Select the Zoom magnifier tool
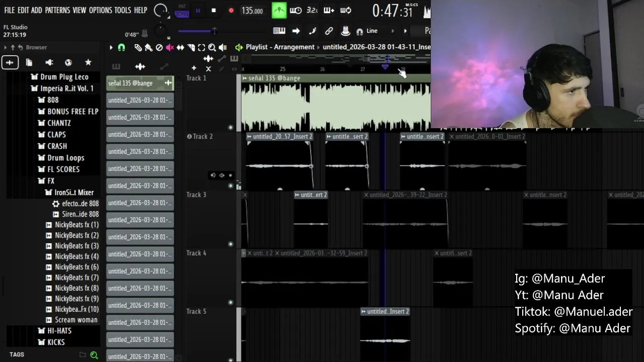The image size is (644, 362). pyautogui.click(x=212, y=47)
